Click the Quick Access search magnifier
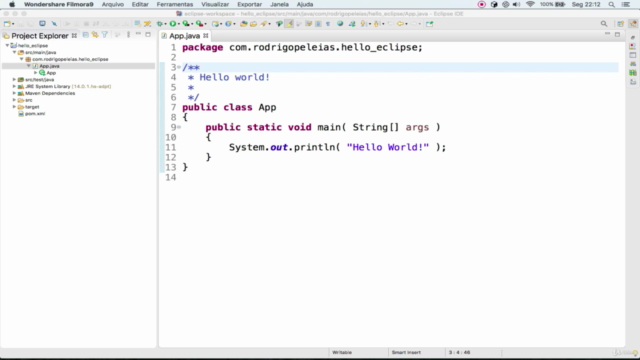This screenshot has height=360, width=640. tap(604, 24)
